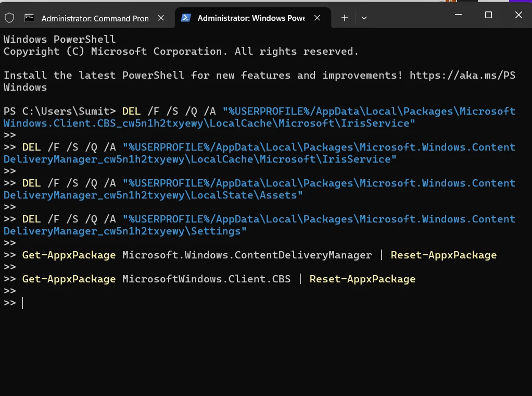Image resolution: width=532 pixels, height=396 pixels.
Task: Click the Microsoft copyright line
Action: pos(181,52)
